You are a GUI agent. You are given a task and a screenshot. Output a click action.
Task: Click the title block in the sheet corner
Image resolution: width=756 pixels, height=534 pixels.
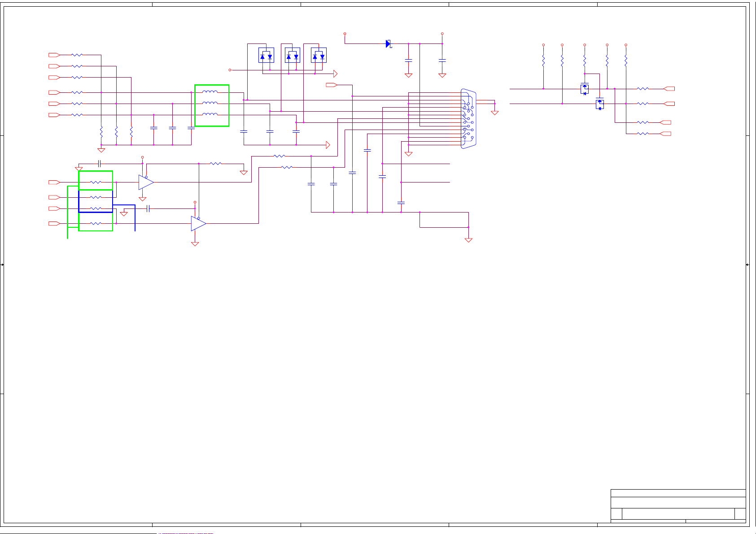tap(678, 505)
